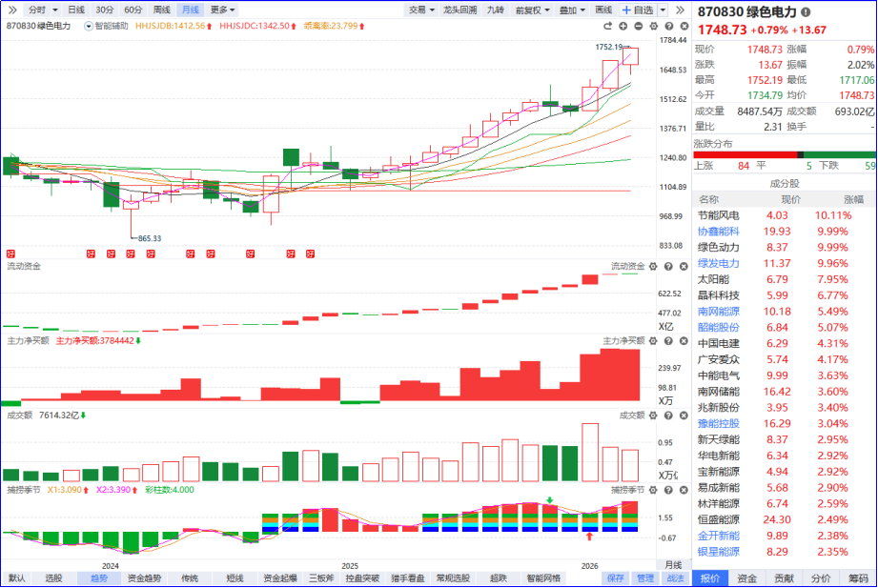Switch to 贡献 side panel tab

click(784, 578)
